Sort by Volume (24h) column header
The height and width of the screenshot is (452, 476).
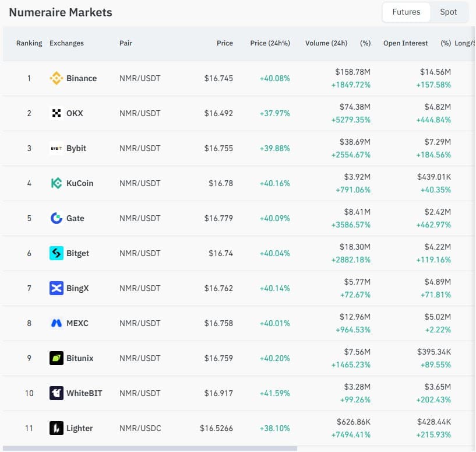(326, 43)
